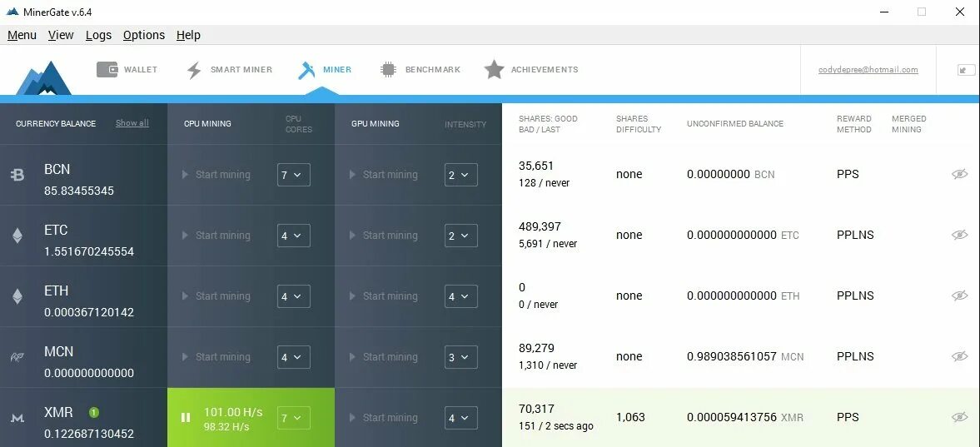Start CPU mining for ETH

coord(216,296)
